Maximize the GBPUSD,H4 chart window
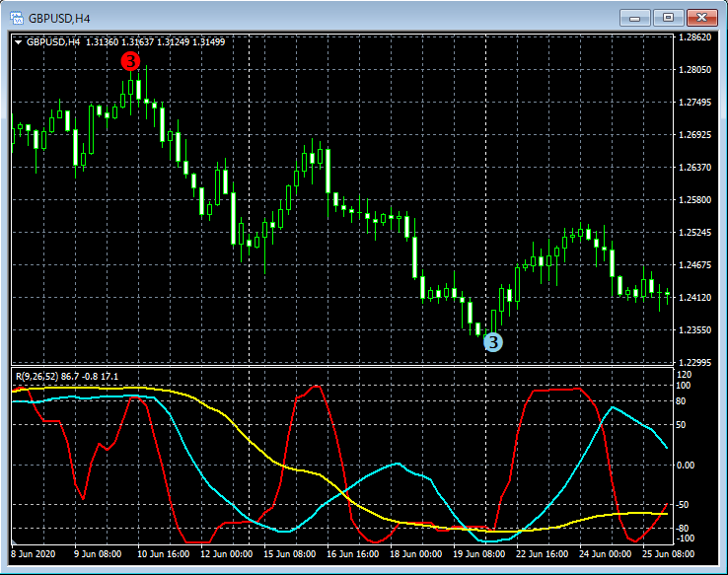Image resolution: width=728 pixels, height=575 pixels. pos(668,18)
